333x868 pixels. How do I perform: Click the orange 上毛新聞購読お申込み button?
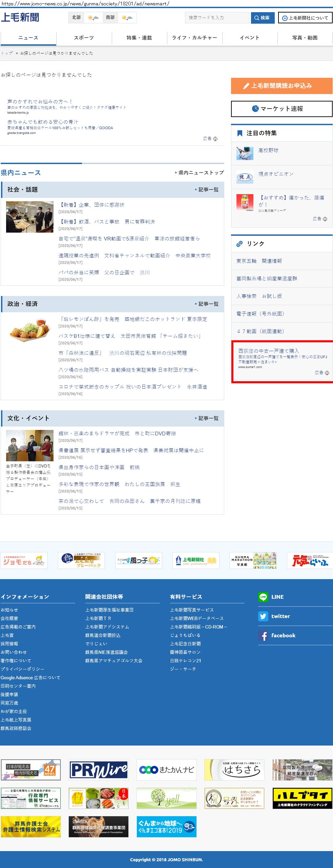click(282, 86)
